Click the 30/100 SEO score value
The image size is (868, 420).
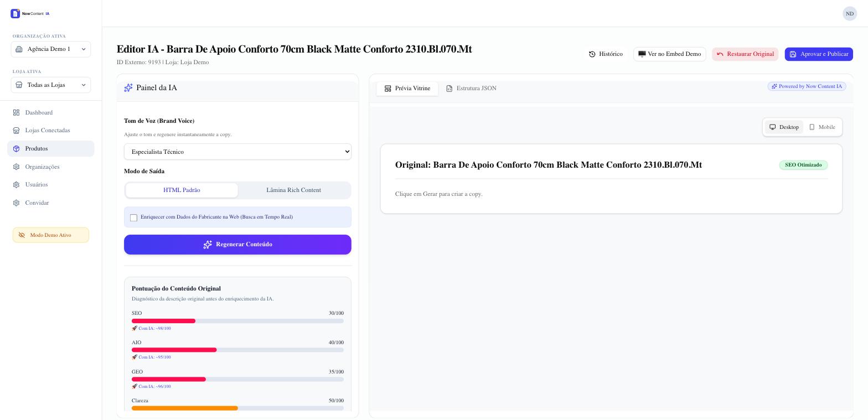click(x=336, y=314)
